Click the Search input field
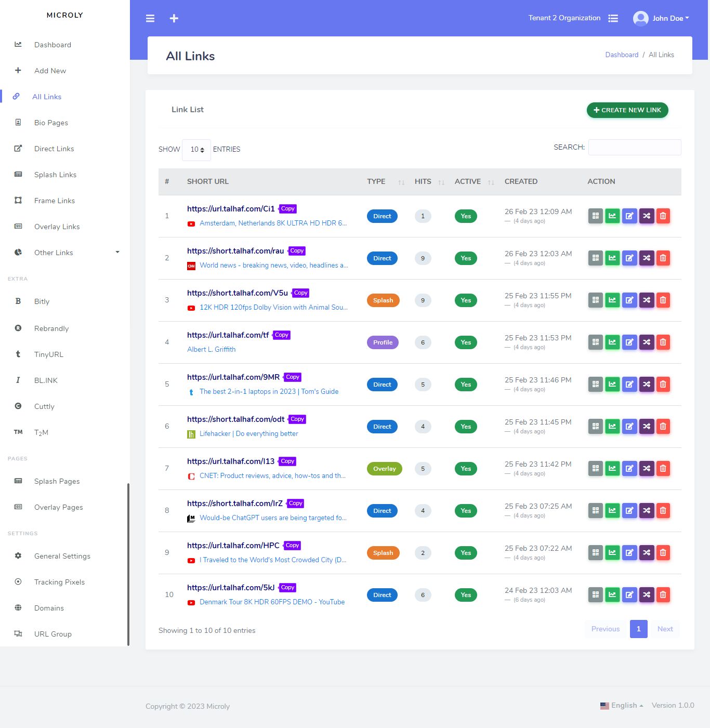 click(x=635, y=148)
